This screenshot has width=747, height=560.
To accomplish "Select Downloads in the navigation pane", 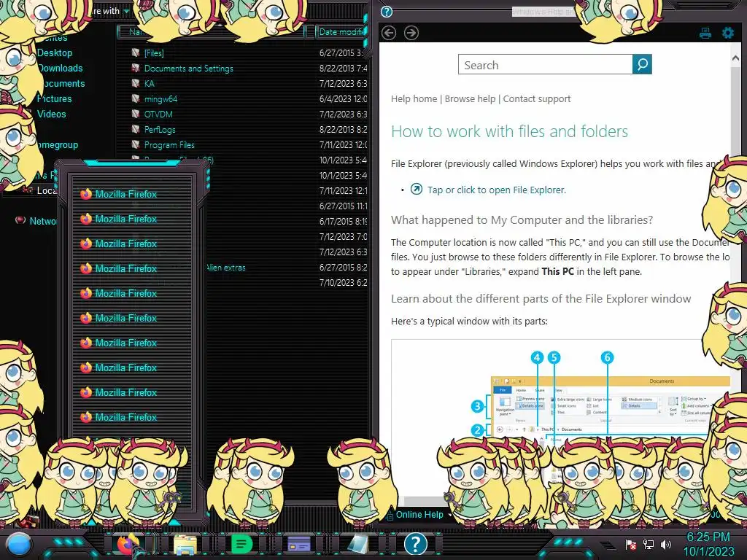I will click(60, 68).
